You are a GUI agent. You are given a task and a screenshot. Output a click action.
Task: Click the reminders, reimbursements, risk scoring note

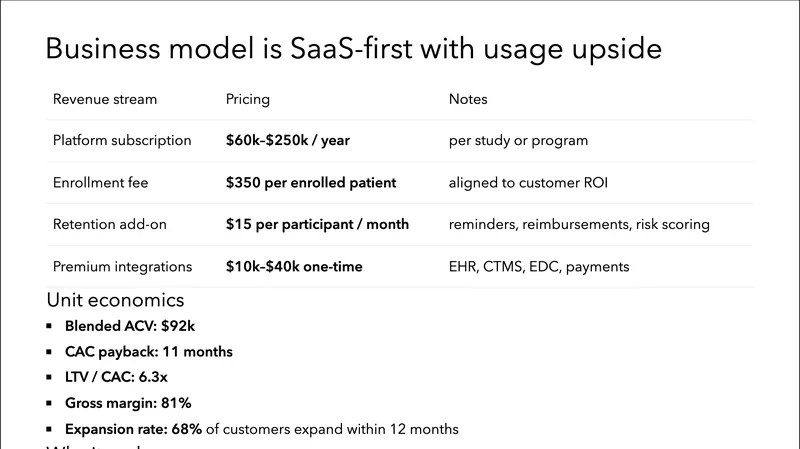coord(579,225)
